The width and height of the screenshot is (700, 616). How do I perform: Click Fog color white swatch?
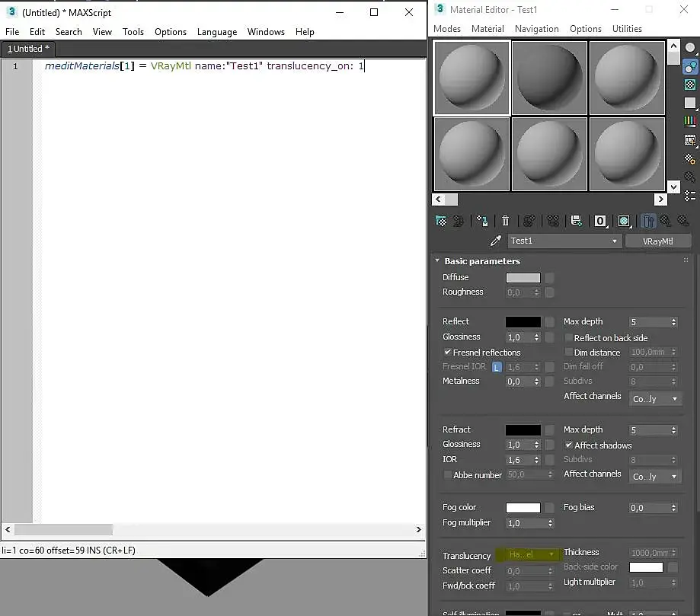523,508
